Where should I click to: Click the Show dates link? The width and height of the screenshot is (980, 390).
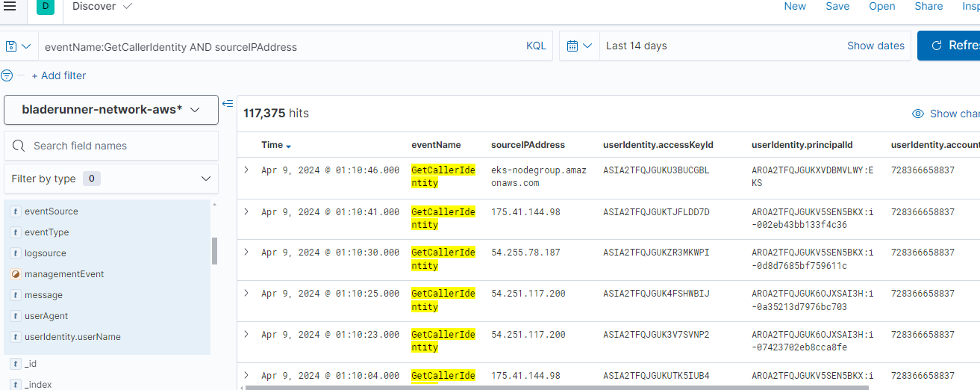tap(876, 46)
